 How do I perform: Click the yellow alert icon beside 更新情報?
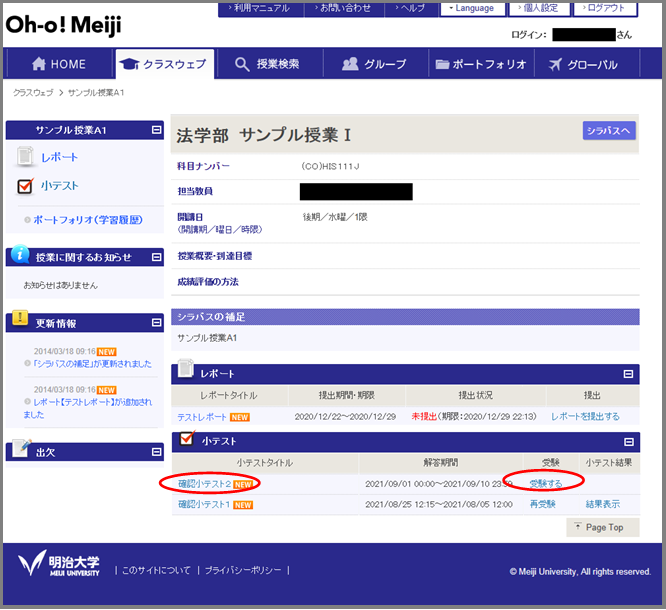click(20, 318)
